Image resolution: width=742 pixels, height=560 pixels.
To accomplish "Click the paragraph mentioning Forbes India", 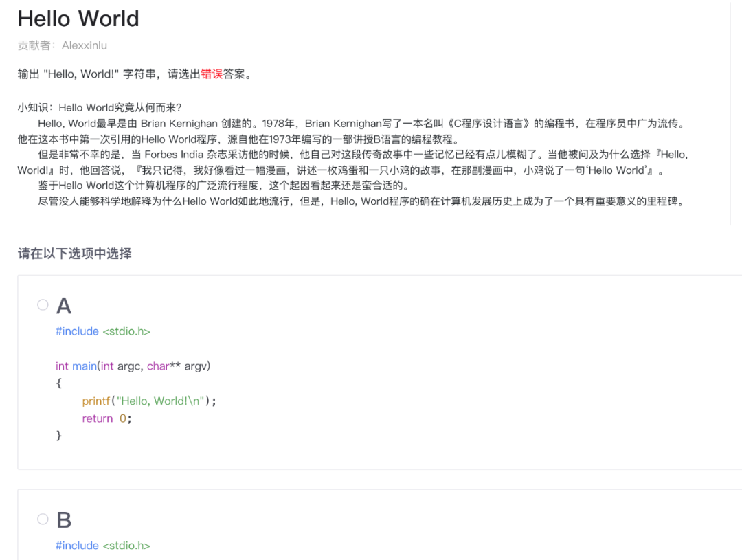I will click(x=353, y=162).
